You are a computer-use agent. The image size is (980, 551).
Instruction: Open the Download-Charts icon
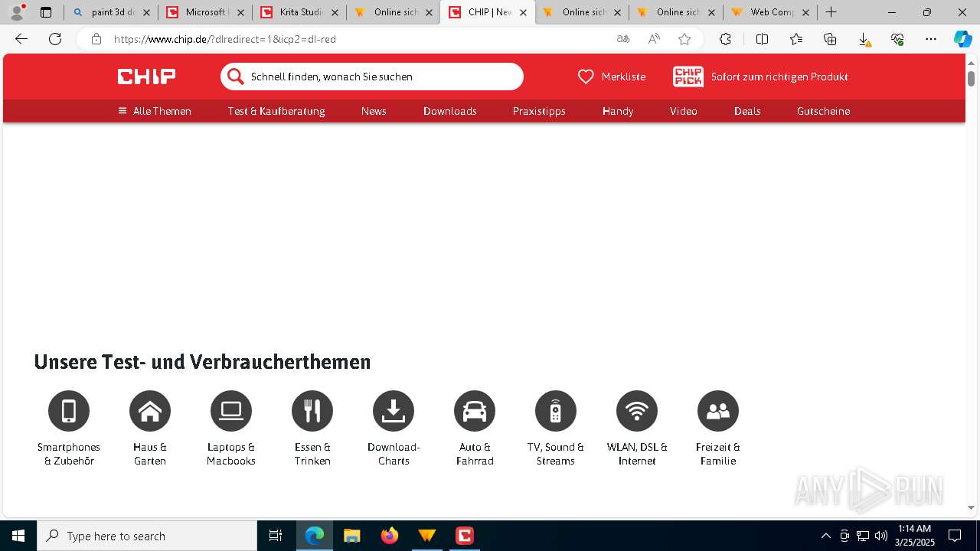coord(394,411)
